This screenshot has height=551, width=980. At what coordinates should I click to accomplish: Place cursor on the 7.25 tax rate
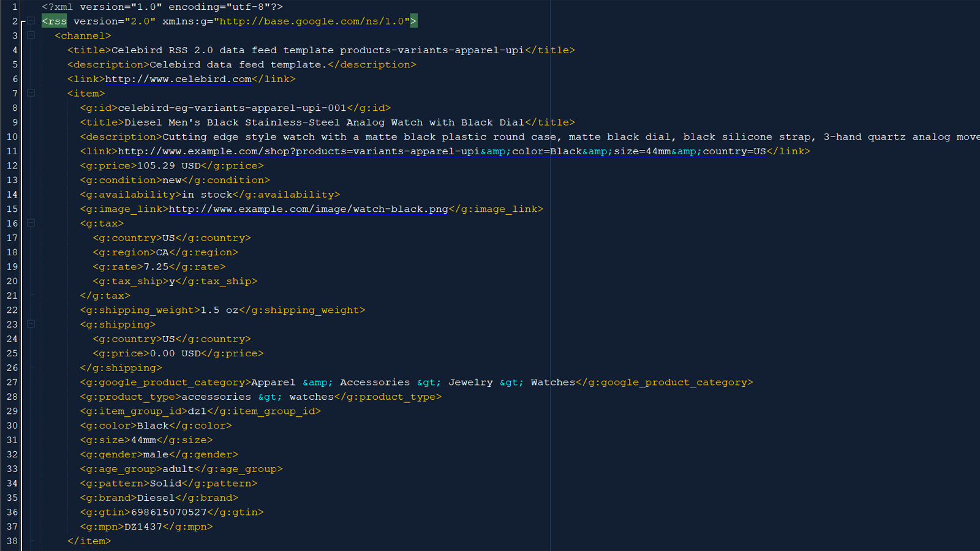coord(156,267)
